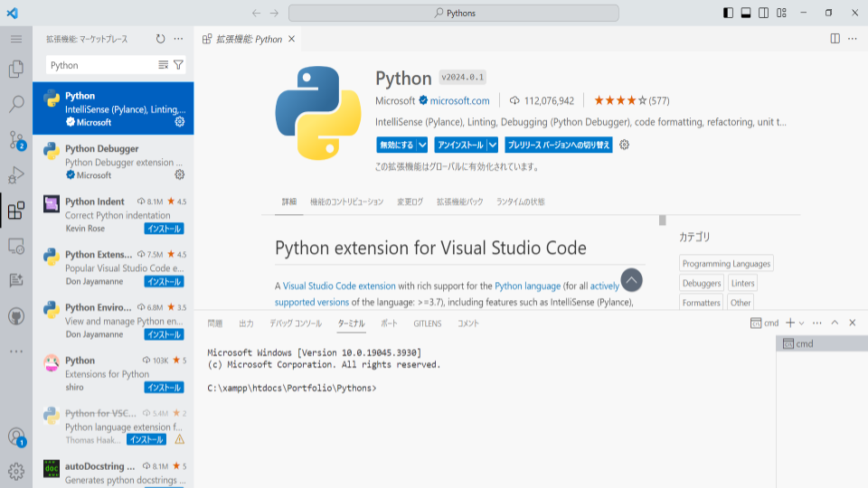Toggle secondary side bar visibility
Screen dimensions: 868x488
[x=763, y=13]
